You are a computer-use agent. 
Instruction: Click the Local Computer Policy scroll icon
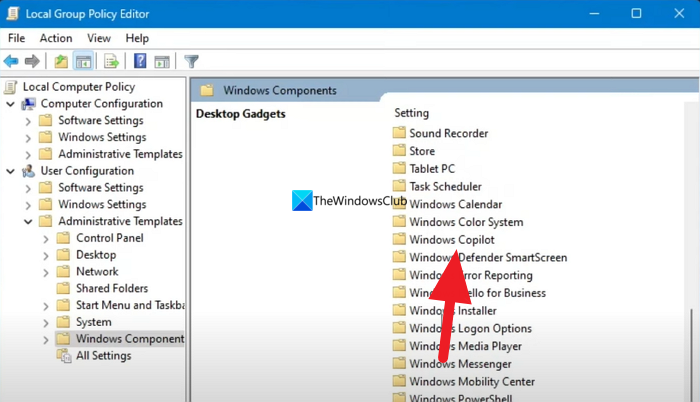(11, 87)
